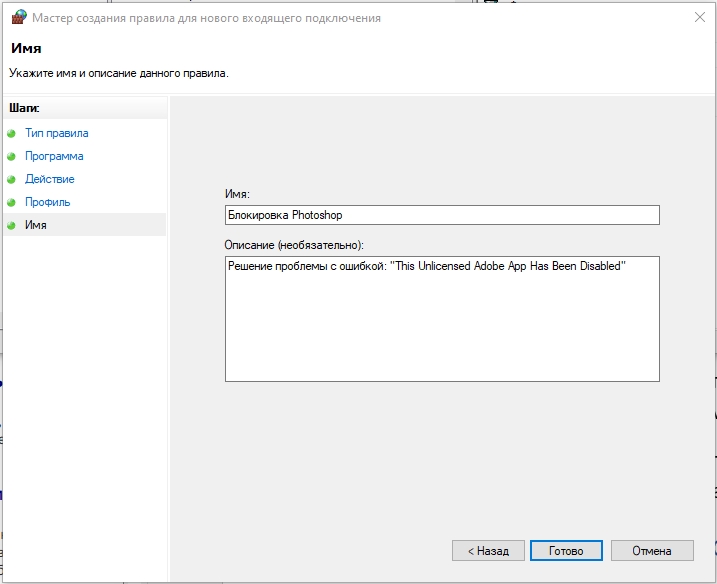The height and width of the screenshot is (584, 717).
Task: Focus the rule name field with Блокировка Photoshop
Action: [x=442, y=215]
